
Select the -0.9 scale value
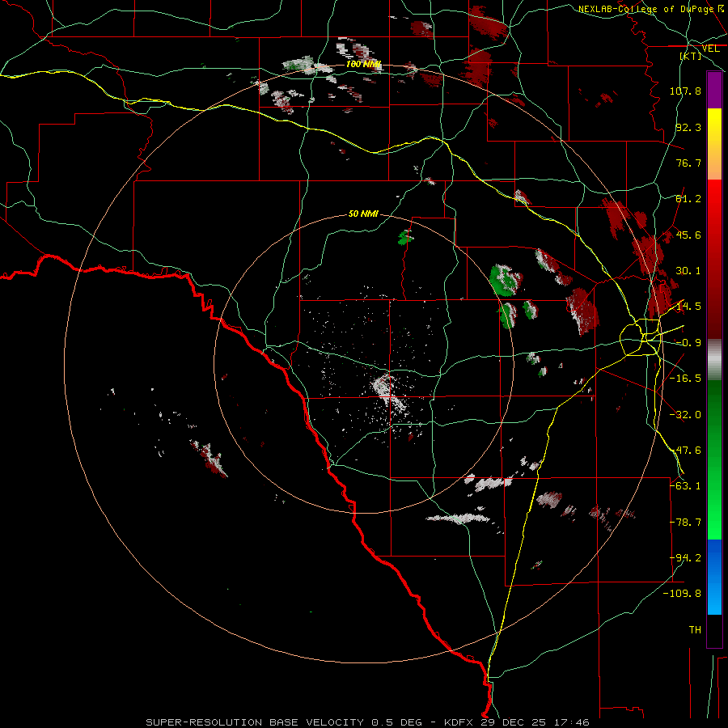tap(688, 343)
